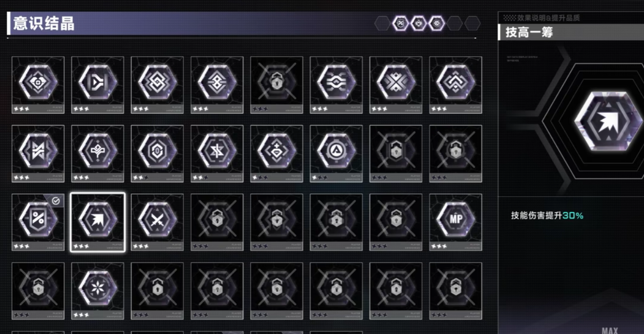
Task: Pick the wing emblem crystal
Action: 97,153
